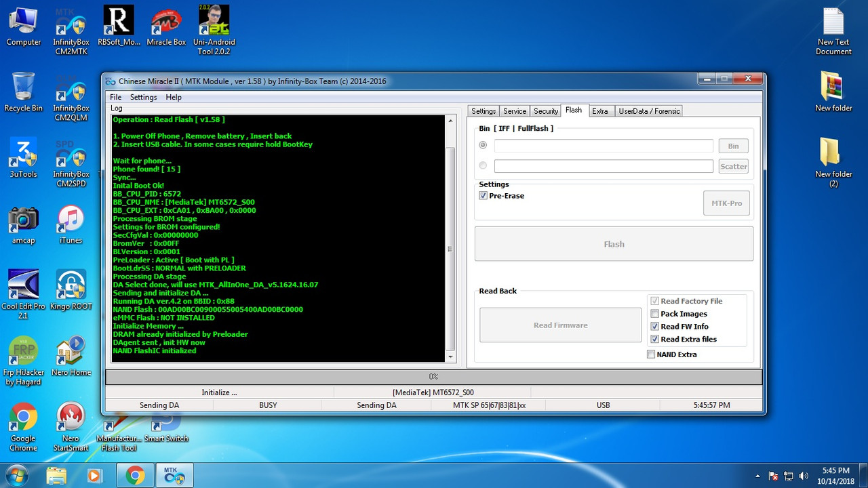Image resolution: width=868 pixels, height=488 pixels.
Task: Open the UserData / Forensic tab
Action: tap(649, 111)
